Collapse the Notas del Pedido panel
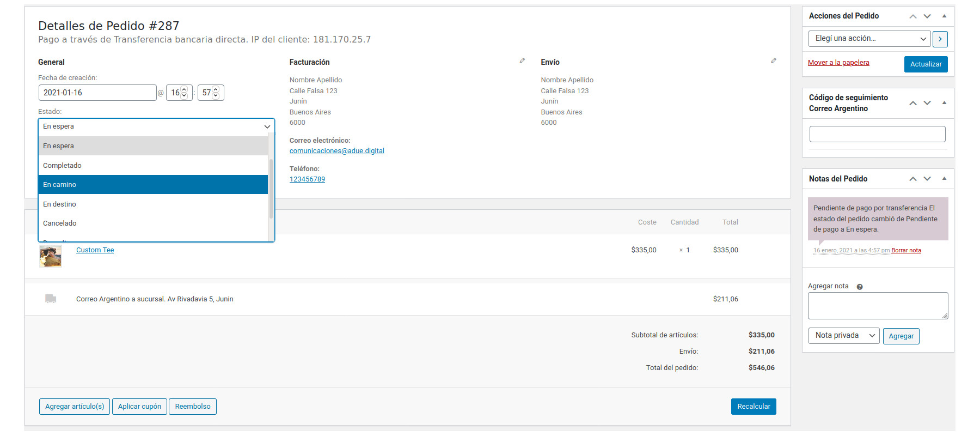Viewport: 980px width, 436px height. click(x=944, y=179)
